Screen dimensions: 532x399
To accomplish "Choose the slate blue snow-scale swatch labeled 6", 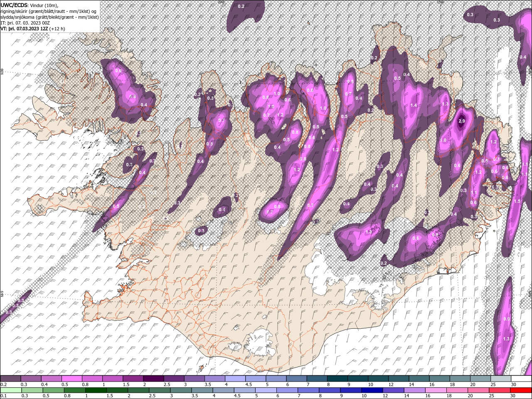I will pyautogui.click(x=297, y=378).
